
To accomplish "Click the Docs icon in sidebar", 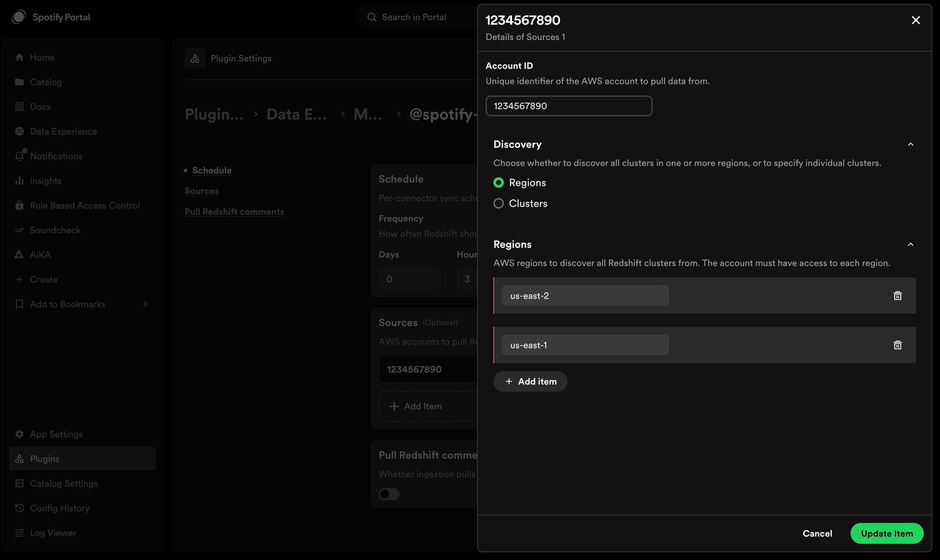I will click(x=19, y=107).
